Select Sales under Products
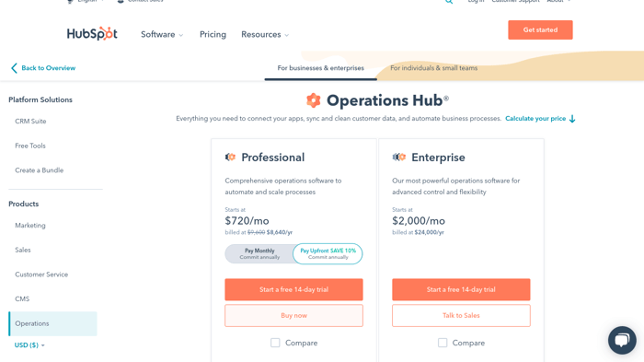 (23, 250)
